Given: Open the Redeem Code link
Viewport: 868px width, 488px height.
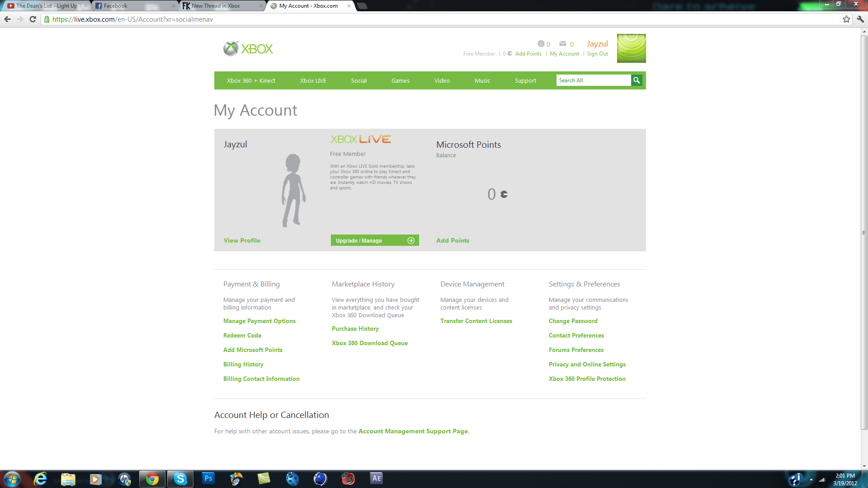Looking at the screenshot, I should click(242, 335).
